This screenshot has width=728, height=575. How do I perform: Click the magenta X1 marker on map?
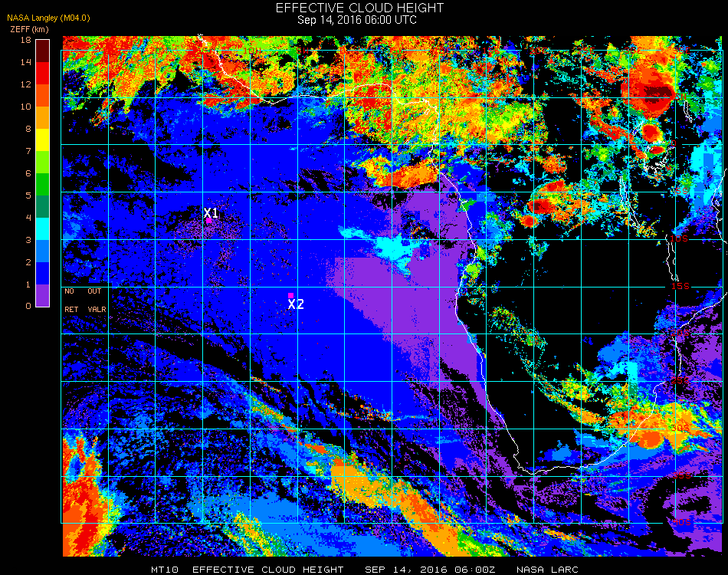(209, 221)
